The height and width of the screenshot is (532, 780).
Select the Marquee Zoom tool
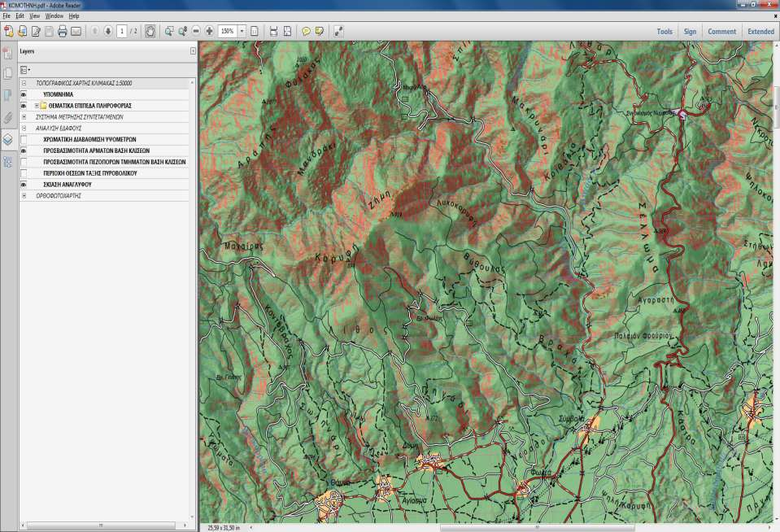(x=169, y=32)
